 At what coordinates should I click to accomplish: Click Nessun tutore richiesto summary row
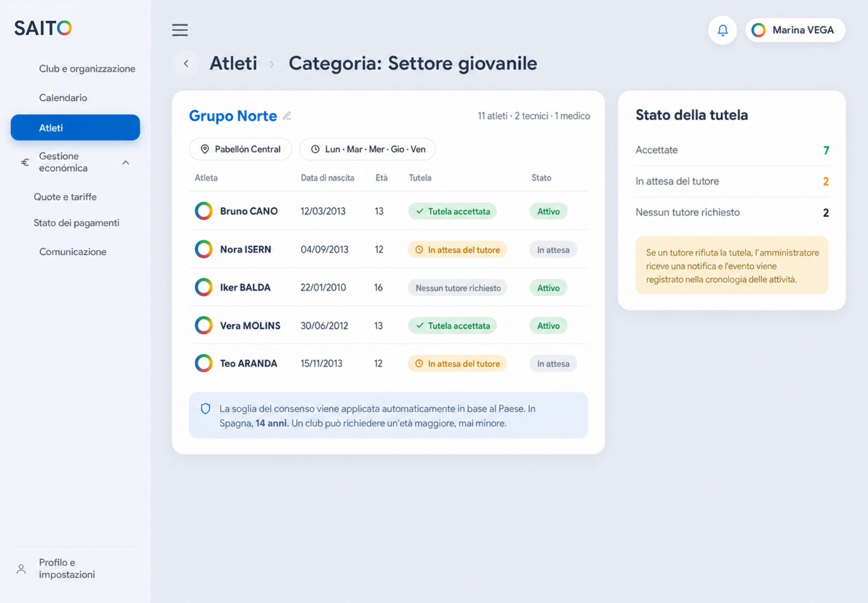point(732,212)
